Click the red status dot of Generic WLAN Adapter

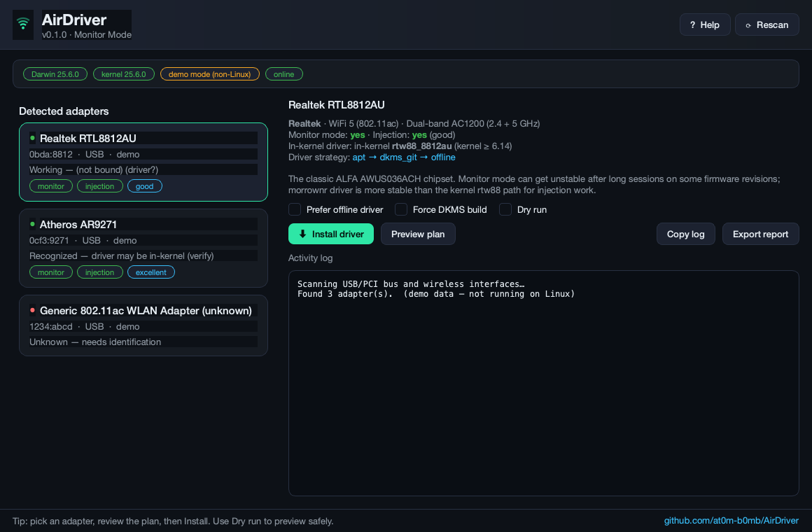(x=32, y=310)
